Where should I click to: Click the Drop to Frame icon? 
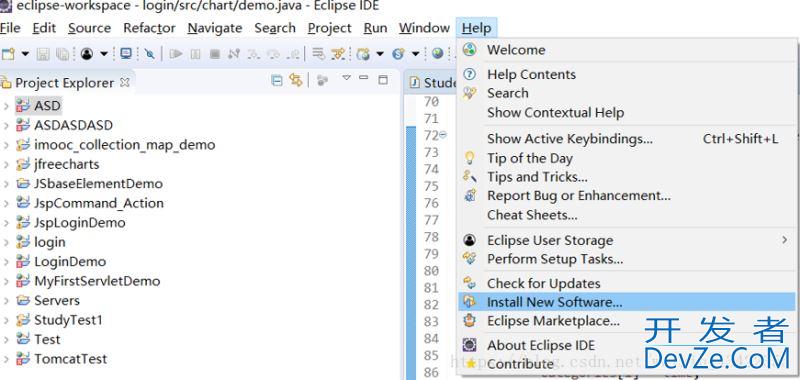[318, 54]
